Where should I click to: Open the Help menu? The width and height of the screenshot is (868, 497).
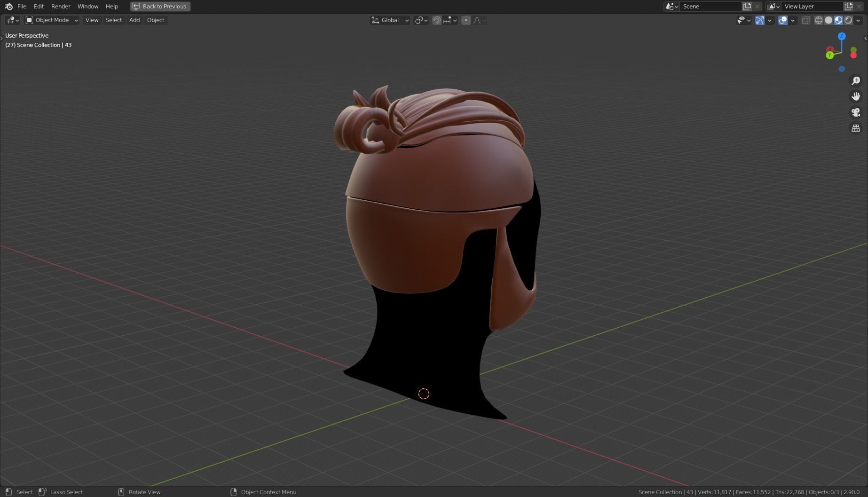pos(112,7)
